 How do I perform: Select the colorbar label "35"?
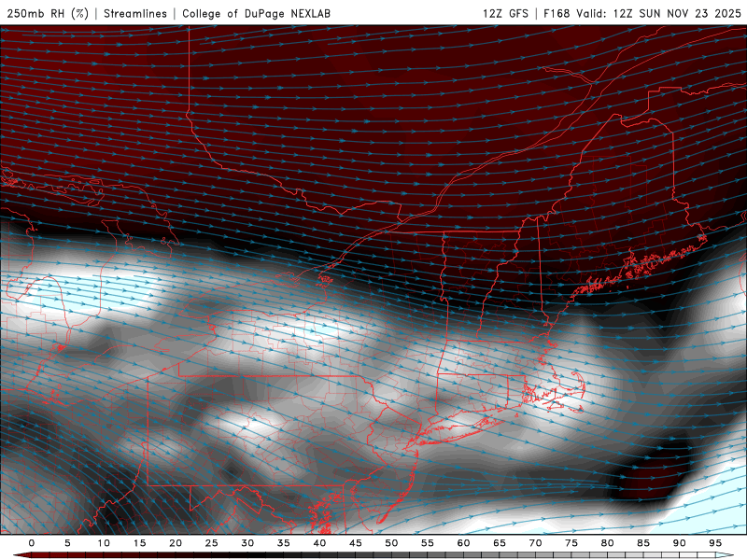click(283, 543)
